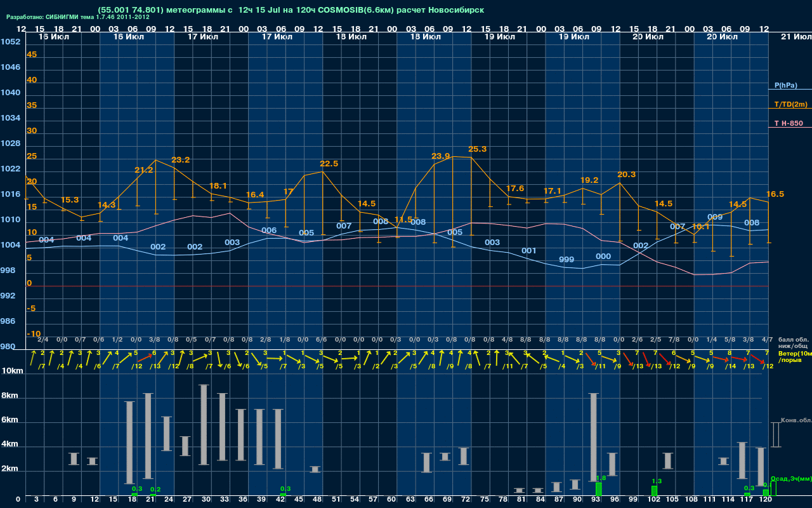The height and width of the screenshot is (508, 812).
Task: Click the 19.2 temperature label
Action: [x=589, y=180]
